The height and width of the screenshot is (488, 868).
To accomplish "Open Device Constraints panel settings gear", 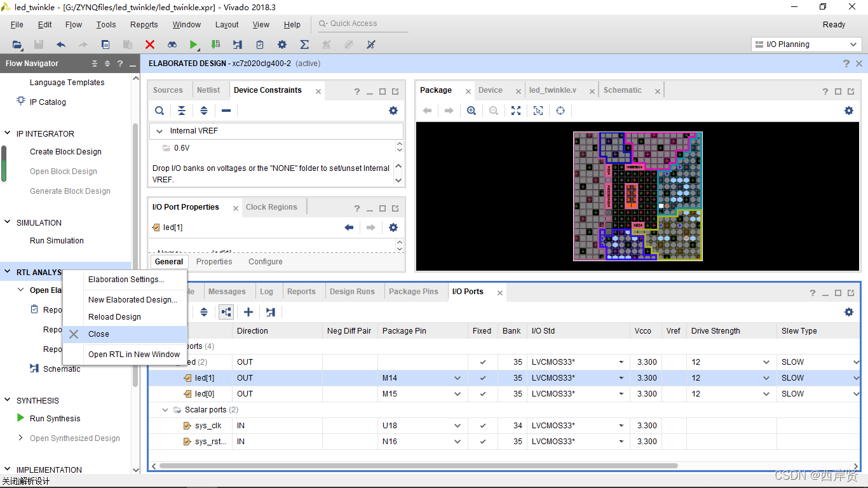I will 393,111.
